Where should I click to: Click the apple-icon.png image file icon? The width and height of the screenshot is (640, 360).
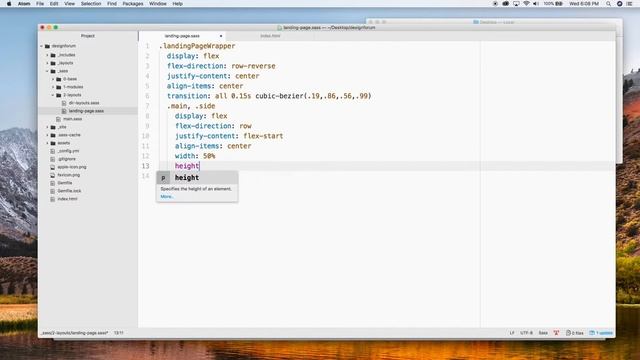pyautogui.click(x=53, y=167)
